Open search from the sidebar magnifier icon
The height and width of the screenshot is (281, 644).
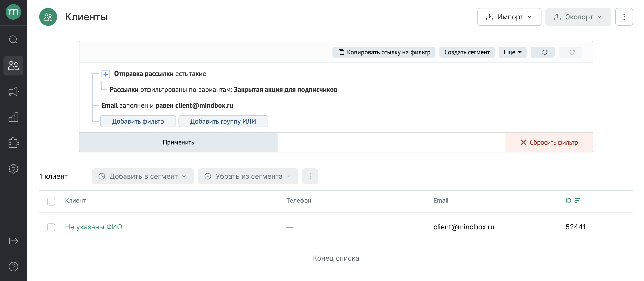tap(13, 39)
